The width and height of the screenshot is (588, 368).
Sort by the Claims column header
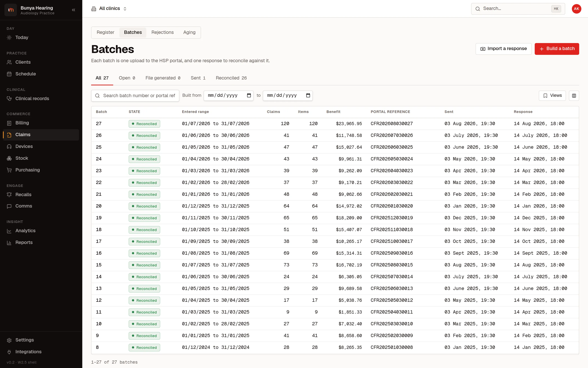pos(273,112)
